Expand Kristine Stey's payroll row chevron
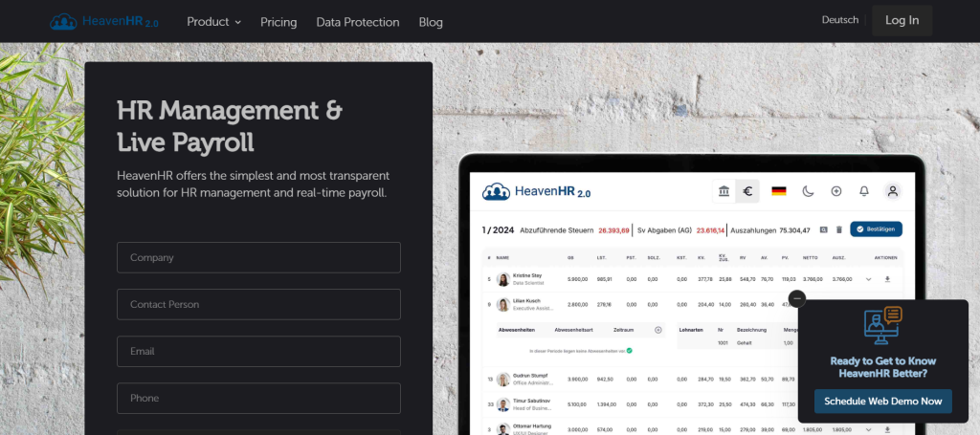 (x=869, y=279)
